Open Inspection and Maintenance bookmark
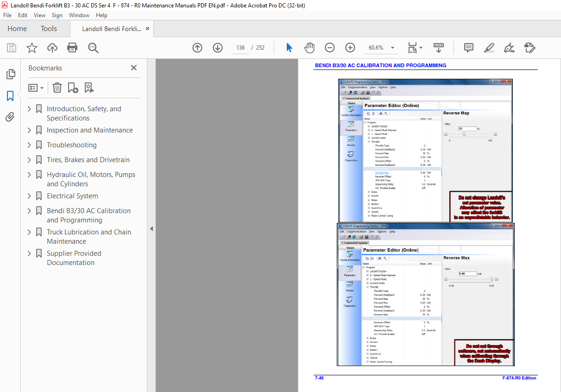561x392 pixels. (90, 130)
